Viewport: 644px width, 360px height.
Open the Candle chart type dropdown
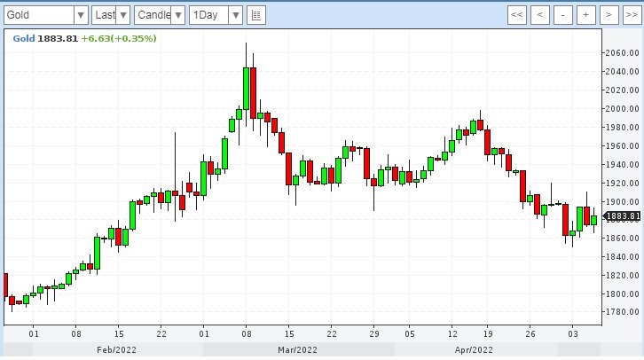pyautogui.click(x=178, y=15)
